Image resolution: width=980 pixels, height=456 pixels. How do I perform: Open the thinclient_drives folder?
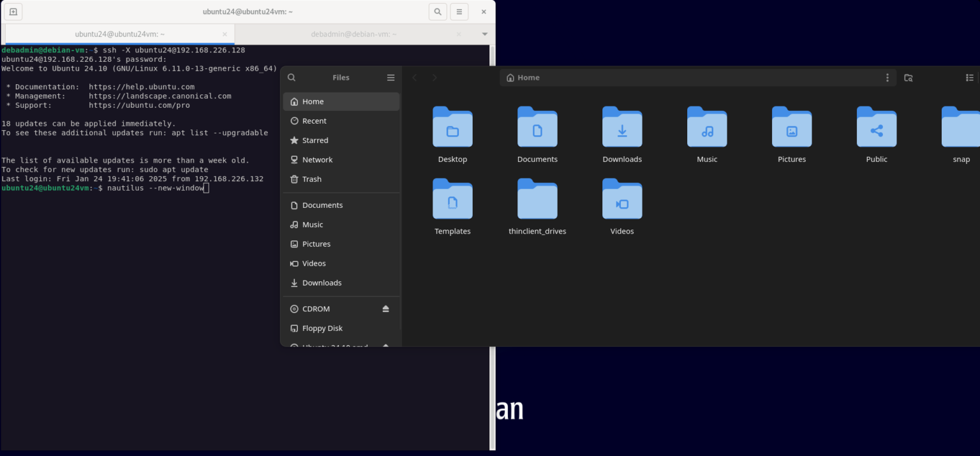(x=537, y=207)
